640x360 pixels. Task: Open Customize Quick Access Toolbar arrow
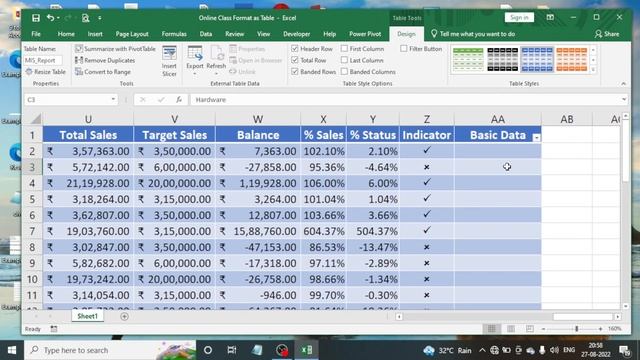[x=100, y=18]
